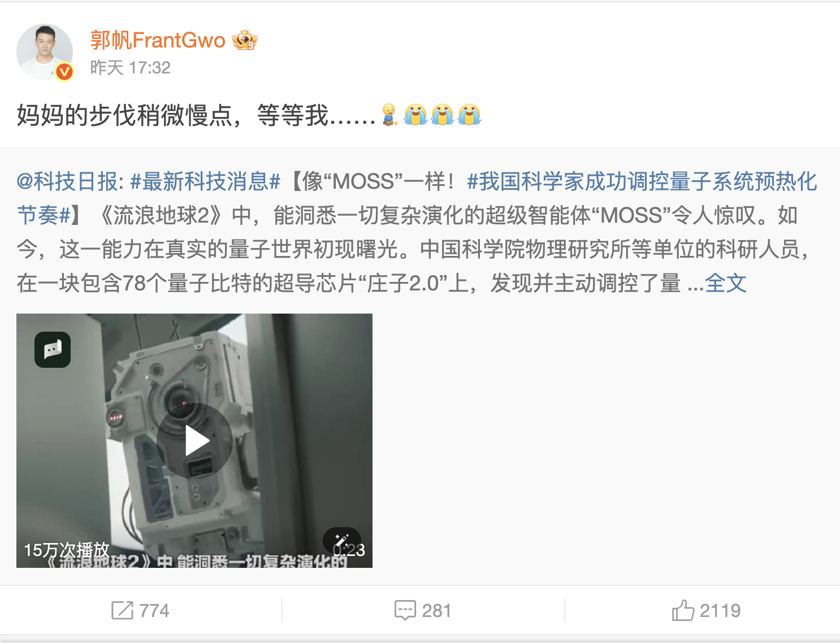Click the repost icon with 774
840x643 pixels.
(x=140, y=610)
